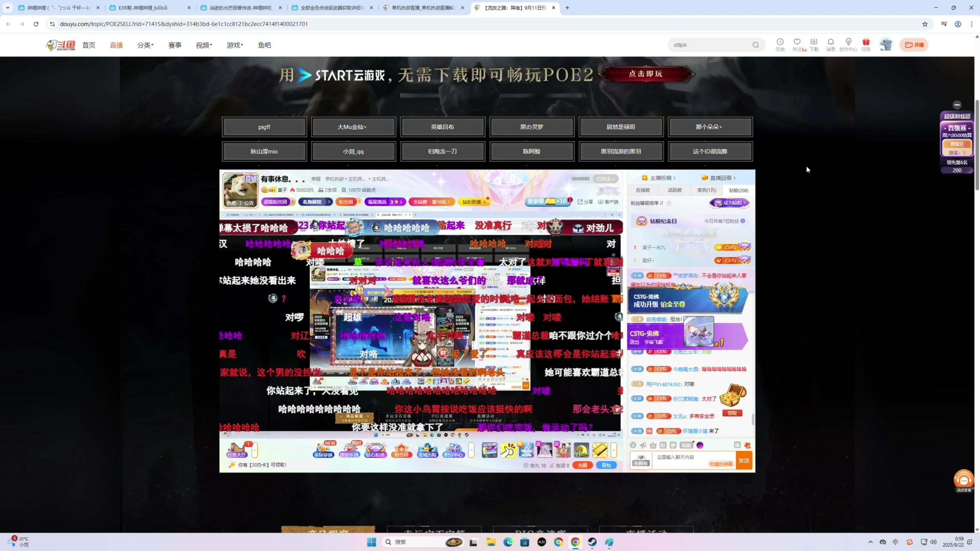Screen dimensions: 980x551
Task: Expand the 游戏 dropdown menu
Action: click(235, 45)
